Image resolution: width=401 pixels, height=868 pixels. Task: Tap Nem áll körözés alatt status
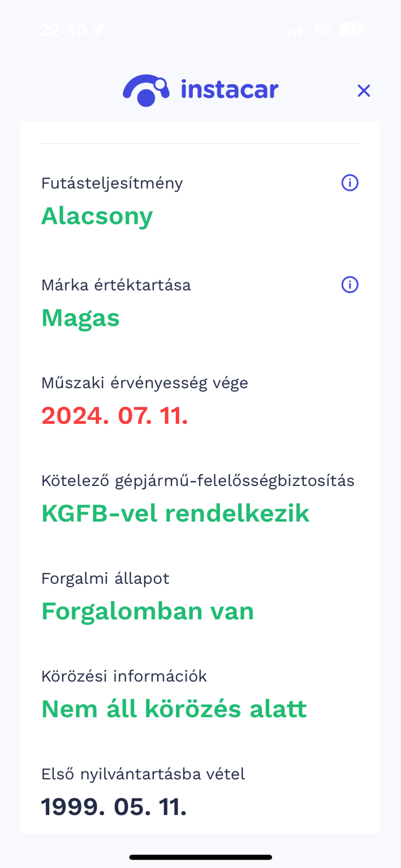[x=174, y=709]
